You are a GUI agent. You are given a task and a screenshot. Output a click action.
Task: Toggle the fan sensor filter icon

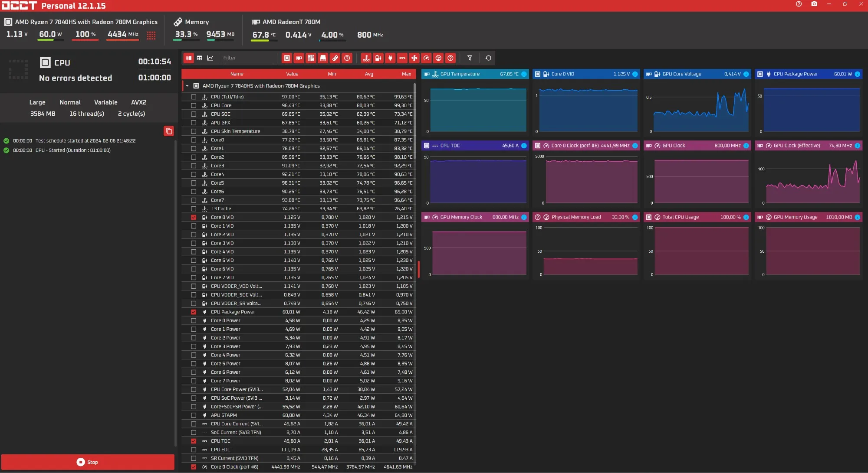pyautogui.click(x=414, y=58)
